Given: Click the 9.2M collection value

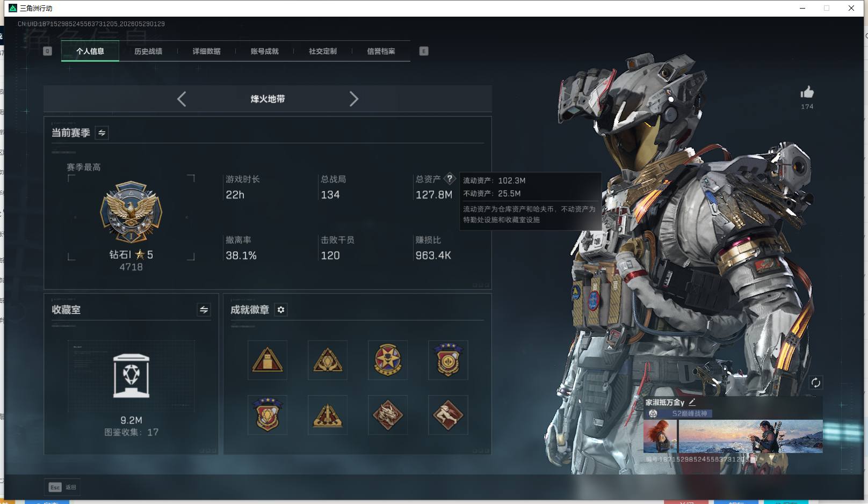Looking at the screenshot, I should click(131, 420).
